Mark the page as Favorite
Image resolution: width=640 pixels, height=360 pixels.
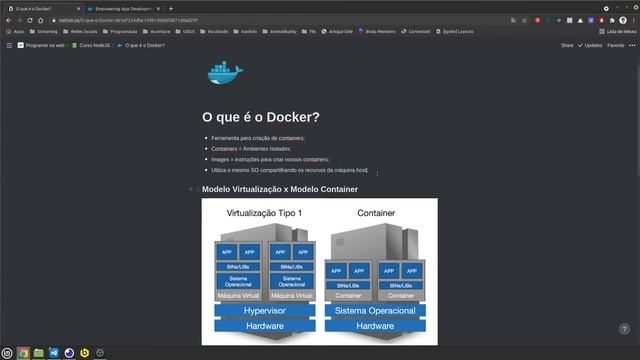(x=616, y=45)
